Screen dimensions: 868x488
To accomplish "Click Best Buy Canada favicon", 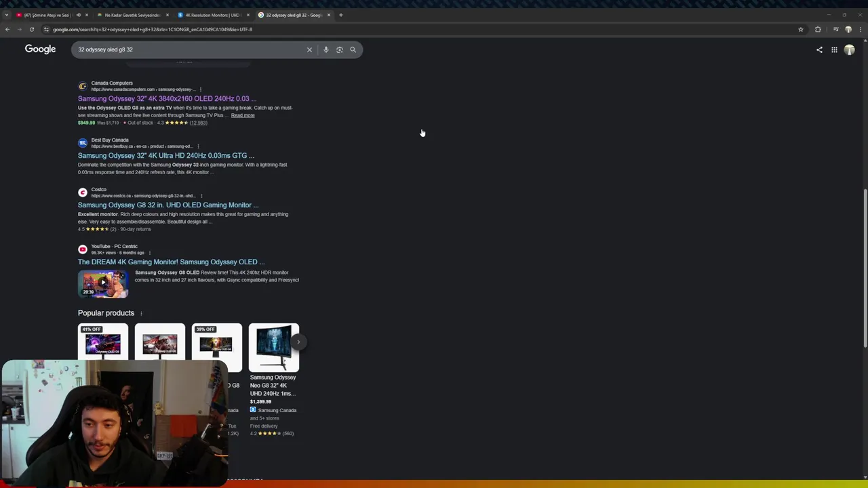I will click(83, 143).
